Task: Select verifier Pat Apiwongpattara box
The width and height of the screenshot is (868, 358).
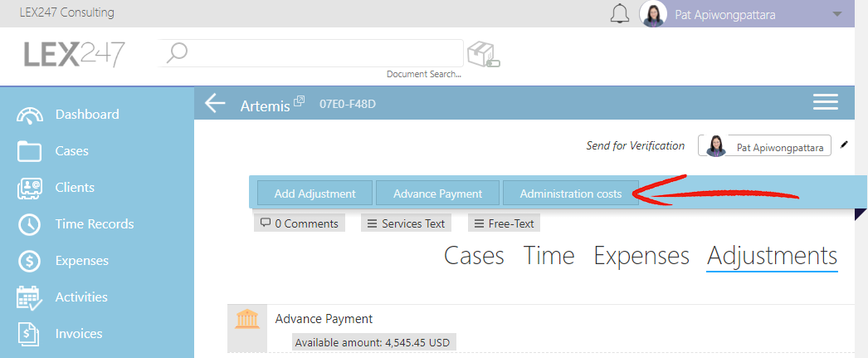Action: tap(764, 145)
